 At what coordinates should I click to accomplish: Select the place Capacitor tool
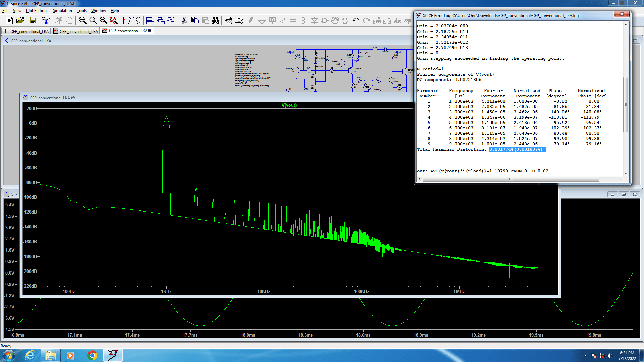tap(293, 21)
